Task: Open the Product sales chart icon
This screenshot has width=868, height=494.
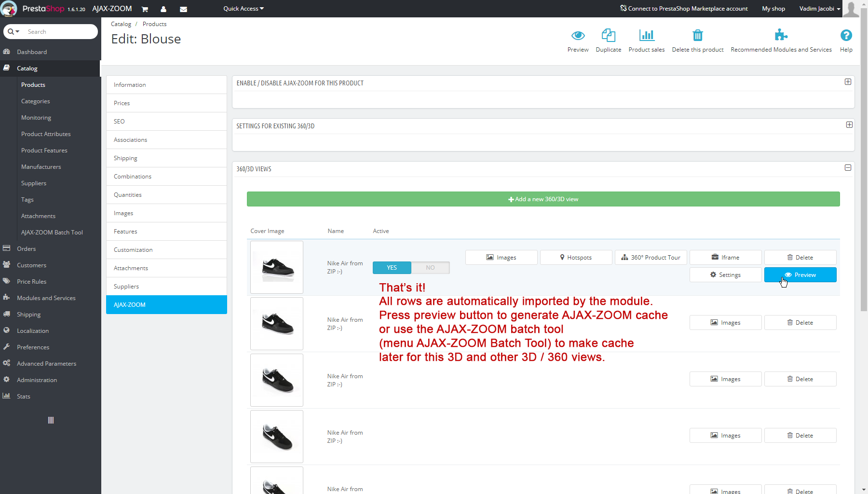Action: pos(647,35)
